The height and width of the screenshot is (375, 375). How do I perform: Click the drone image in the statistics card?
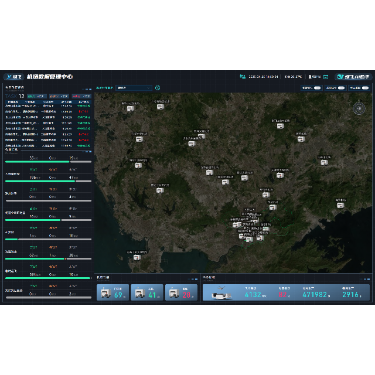click(x=221, y=293)
